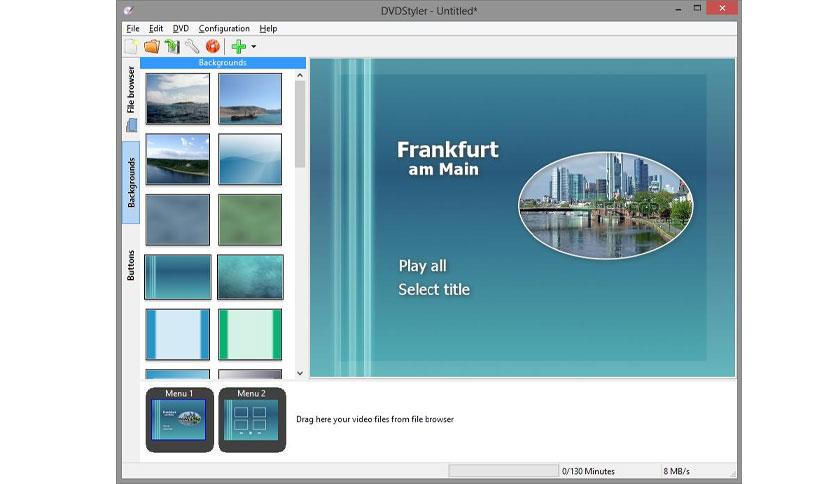The height and width of the screenshot is (484, 836).
Task: Click the Burn DVD red disc icon
Action: (x=213, y=47)
